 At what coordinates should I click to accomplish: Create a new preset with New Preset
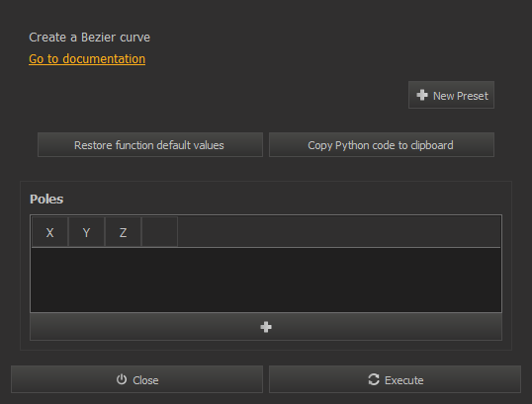(451, 95)
